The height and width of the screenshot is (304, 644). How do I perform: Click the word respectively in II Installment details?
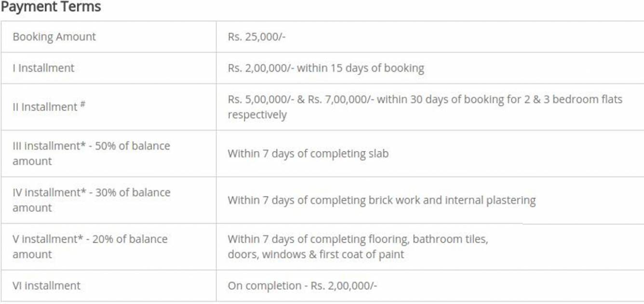tap(257, 115)
